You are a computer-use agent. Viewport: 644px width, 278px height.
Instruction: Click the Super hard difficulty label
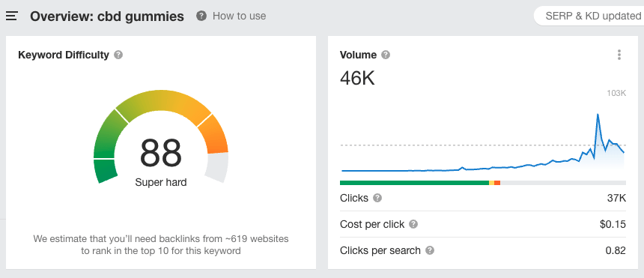click(x=160, y=182)
